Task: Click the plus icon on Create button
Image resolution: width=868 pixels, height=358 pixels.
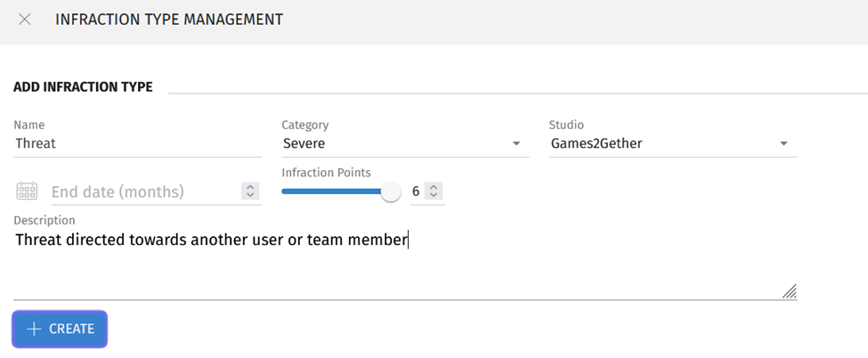Action: coord(34,330)
